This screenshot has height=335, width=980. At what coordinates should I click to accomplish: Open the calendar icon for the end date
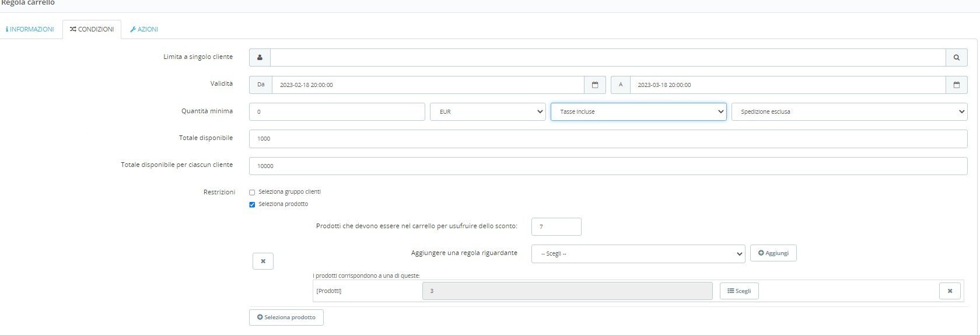956,85
